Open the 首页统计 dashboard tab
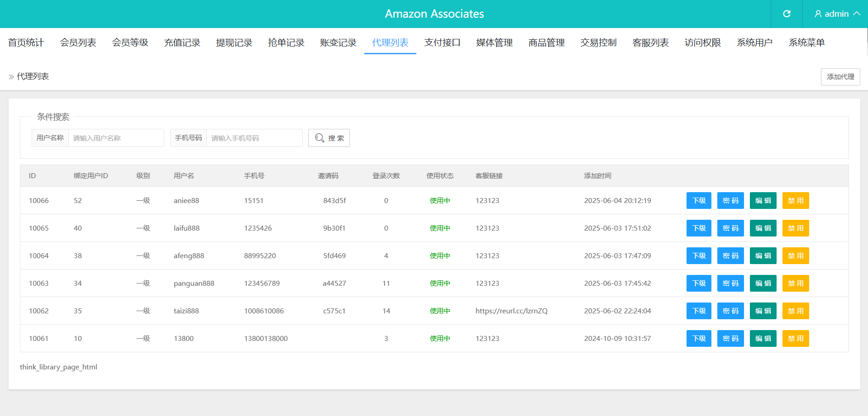This screenshot has width=868, height=416. 26,43
